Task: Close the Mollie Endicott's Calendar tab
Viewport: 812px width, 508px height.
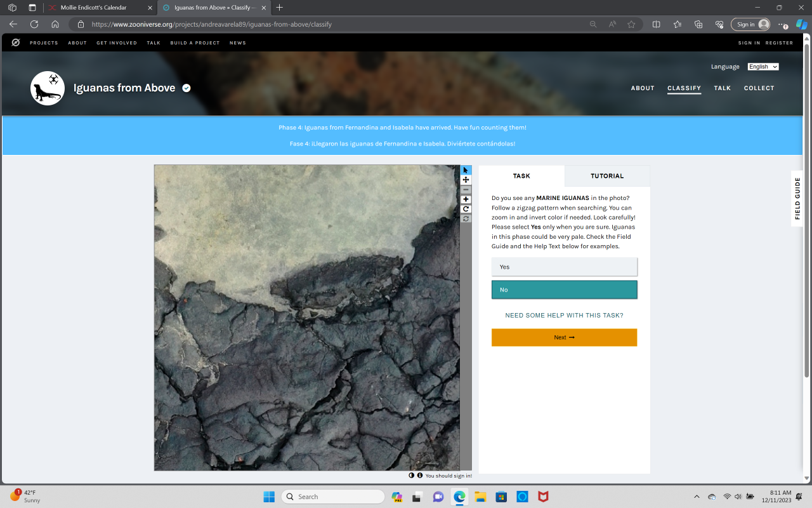Action: [x=150, y=8]
